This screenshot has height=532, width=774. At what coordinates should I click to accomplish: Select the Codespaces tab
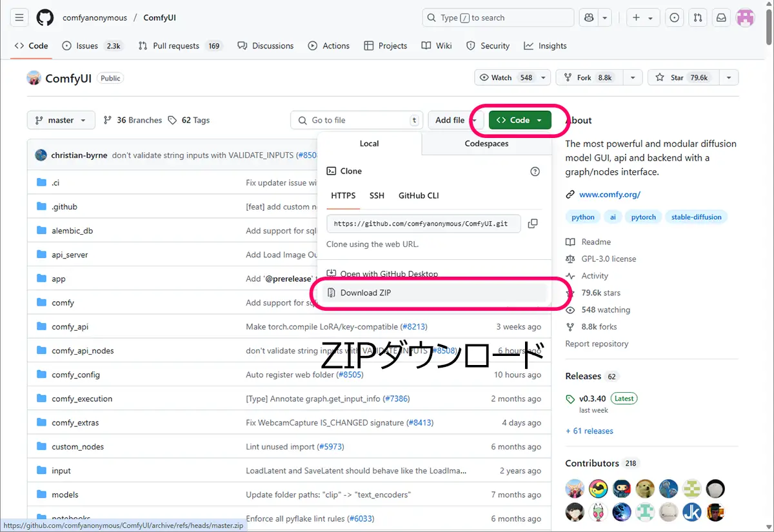coord(487,144)
